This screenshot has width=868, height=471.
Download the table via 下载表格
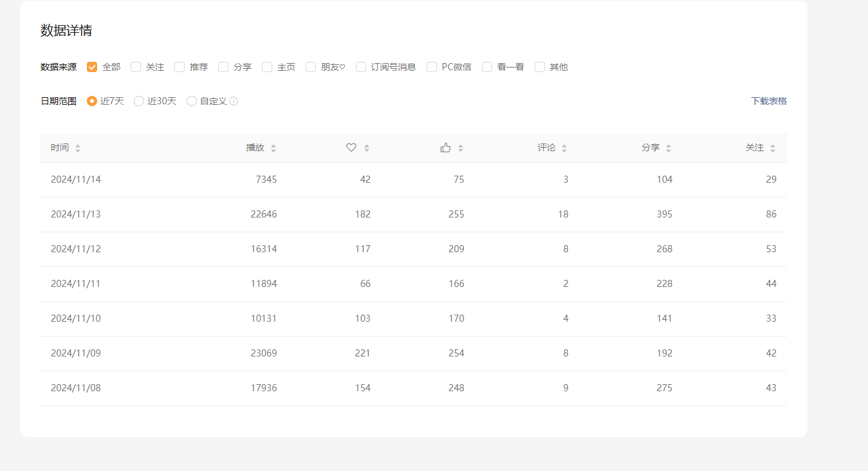tap(768, 101)
